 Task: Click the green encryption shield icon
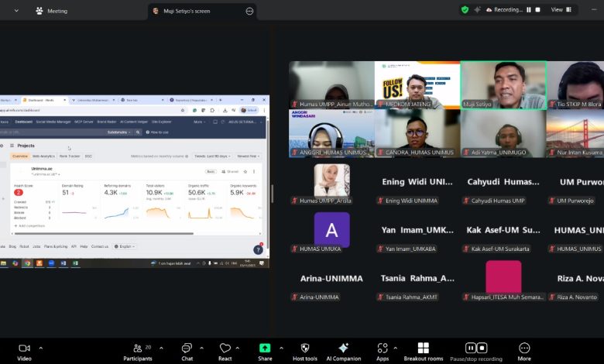465,10
